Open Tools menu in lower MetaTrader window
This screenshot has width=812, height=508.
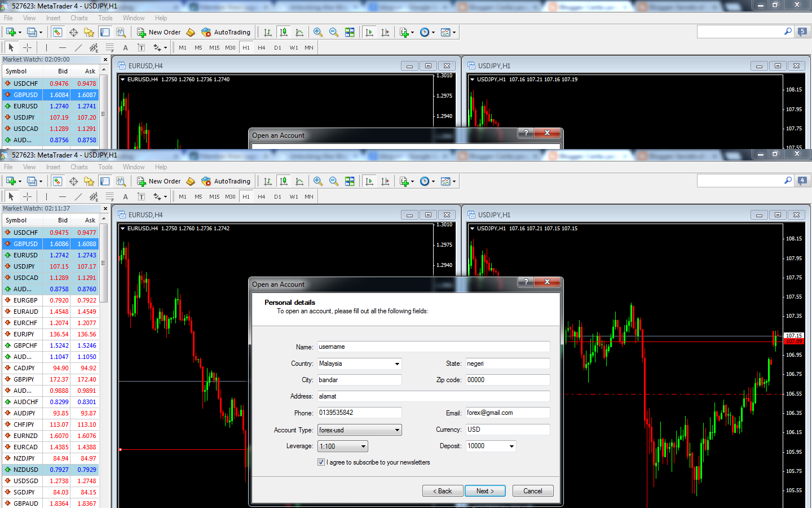[105, 167]
